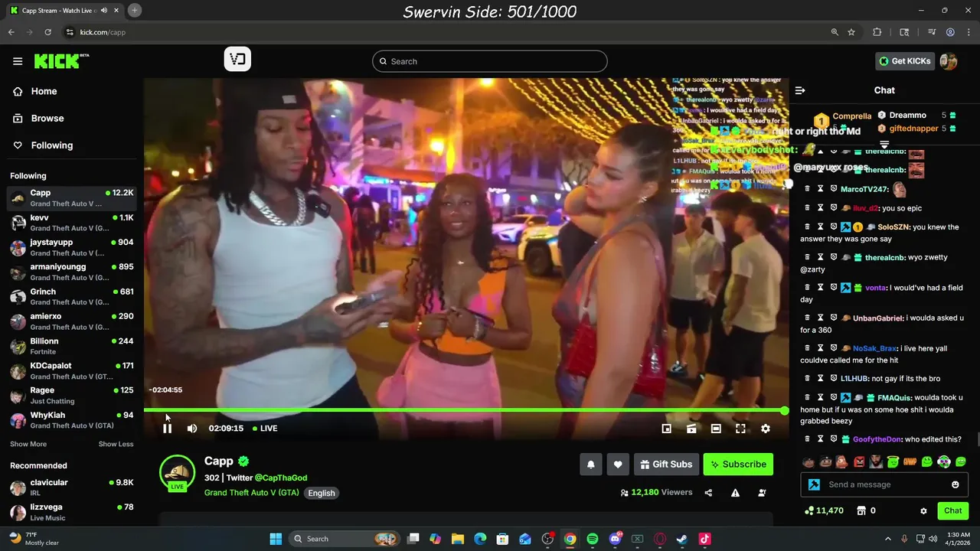Screen dimensions: 980x551
Task: Insert the red angry face emote
Action: point(859,461)
